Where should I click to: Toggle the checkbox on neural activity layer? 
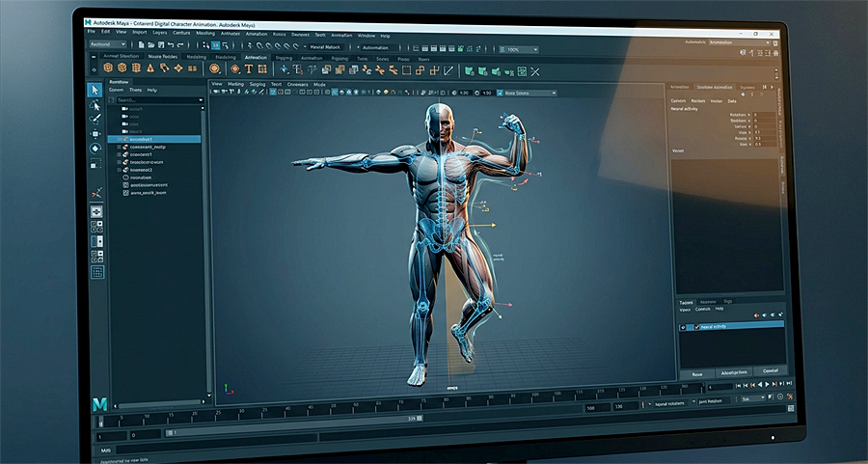pyautogui.click(x=696, y=327)
